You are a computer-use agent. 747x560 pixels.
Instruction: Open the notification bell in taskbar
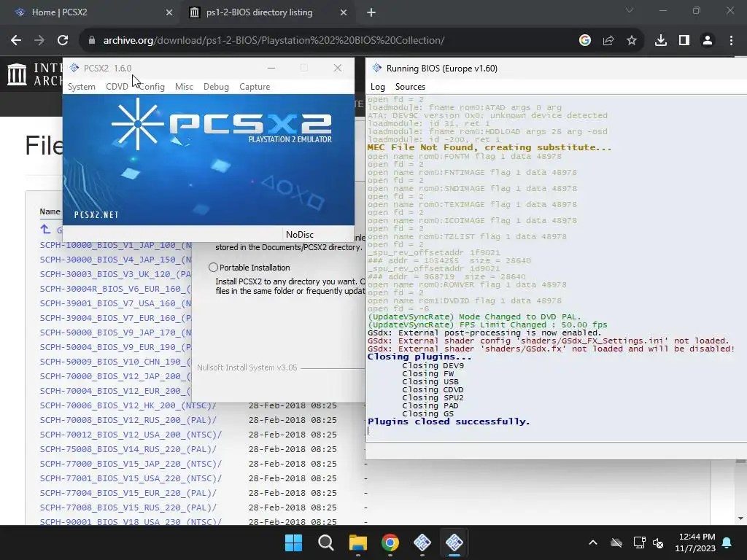point(727,542)
